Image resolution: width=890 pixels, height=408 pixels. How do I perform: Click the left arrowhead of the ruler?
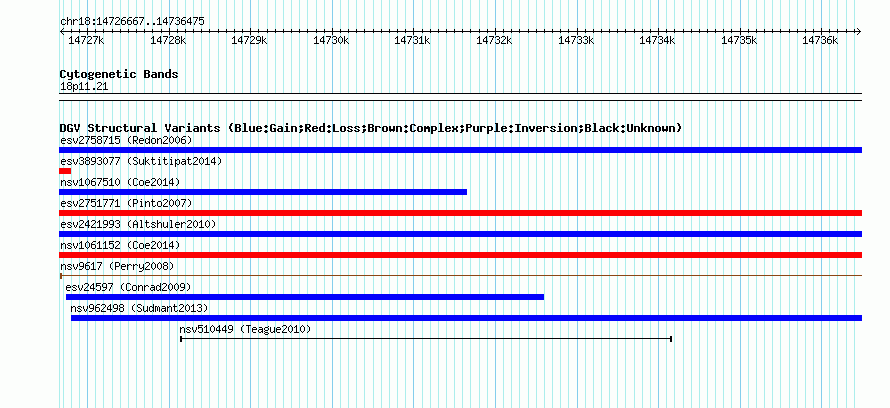pos(62,31)
